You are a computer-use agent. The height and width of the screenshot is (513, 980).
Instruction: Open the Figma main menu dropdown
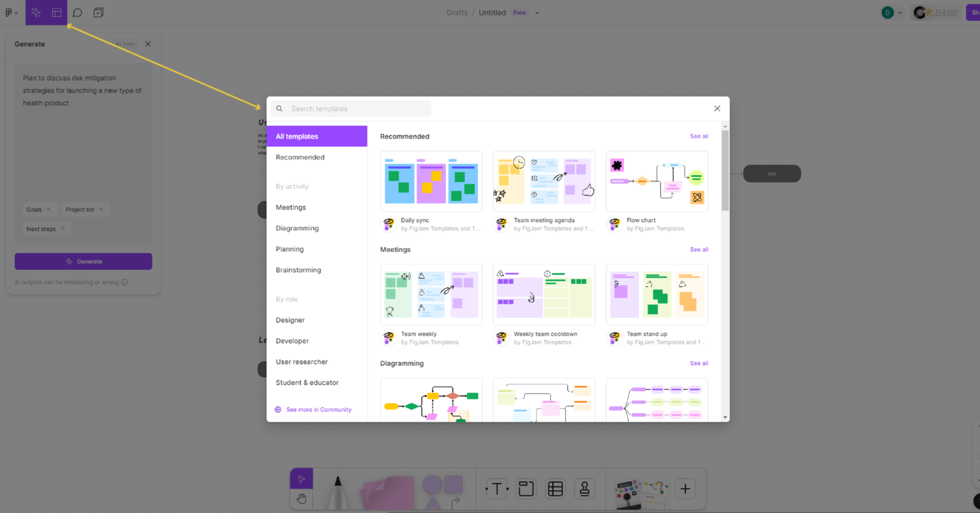10,12
